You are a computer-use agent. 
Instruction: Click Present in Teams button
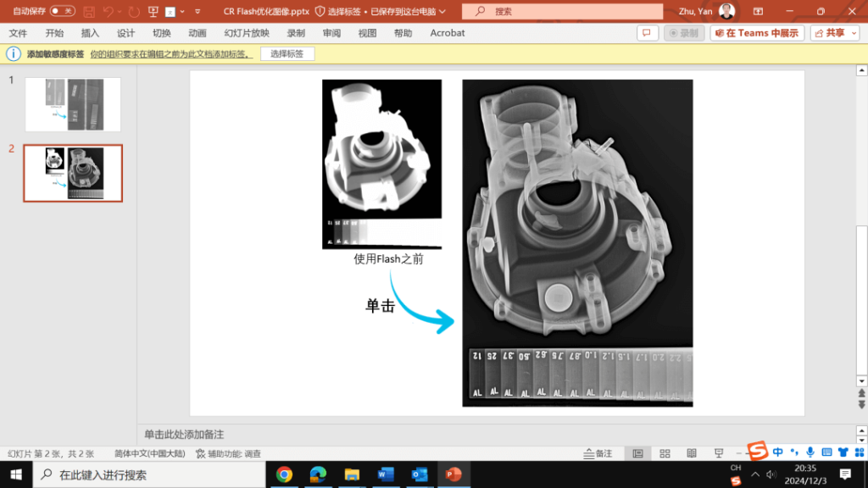coord(757,33)
